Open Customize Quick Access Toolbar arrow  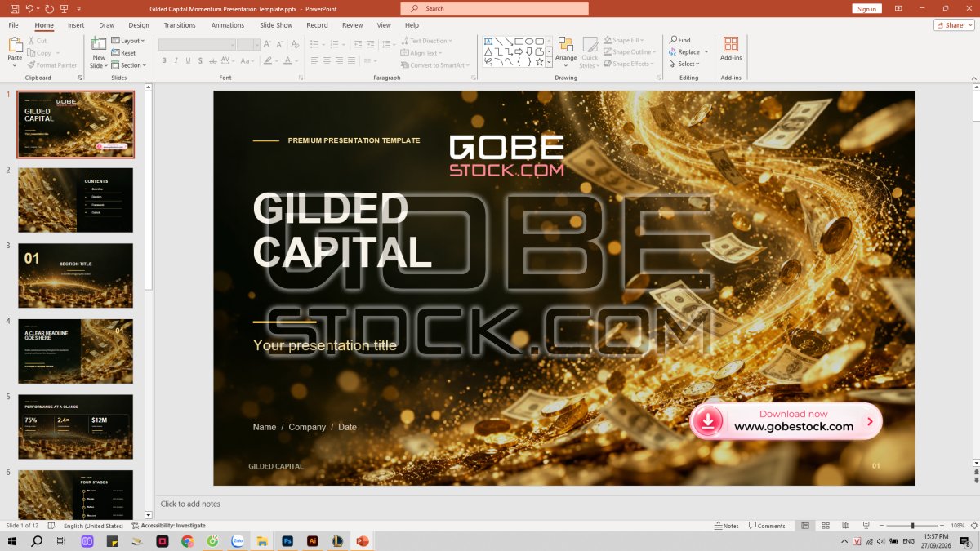(78, 9)
